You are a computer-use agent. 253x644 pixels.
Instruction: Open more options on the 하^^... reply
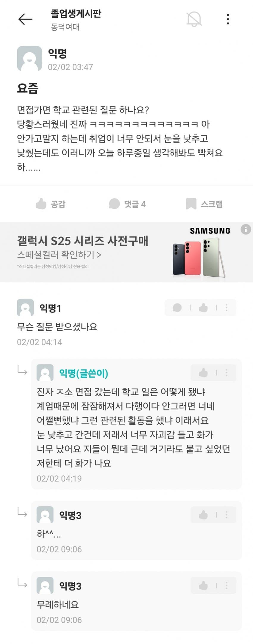[x=227, y=515]
